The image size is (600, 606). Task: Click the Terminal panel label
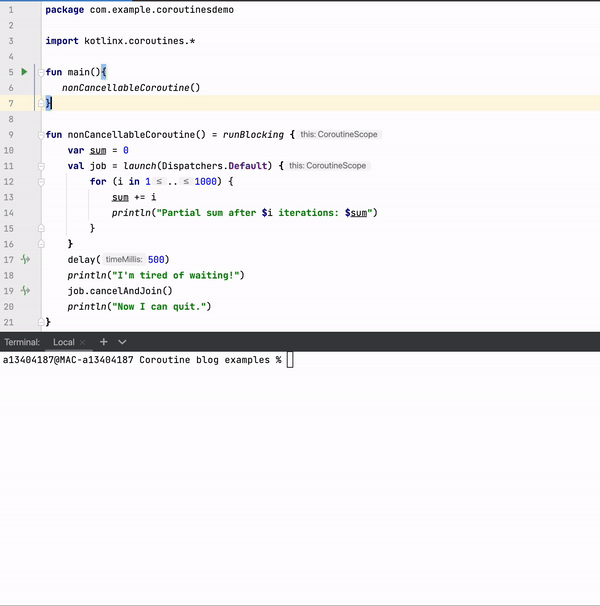tap(22, 342)
